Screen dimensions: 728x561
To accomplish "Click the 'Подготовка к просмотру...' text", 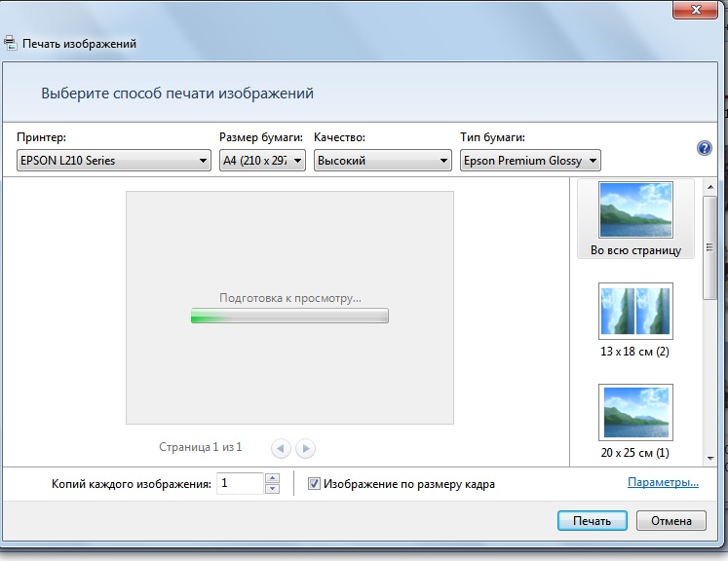I will click(290, 298).
